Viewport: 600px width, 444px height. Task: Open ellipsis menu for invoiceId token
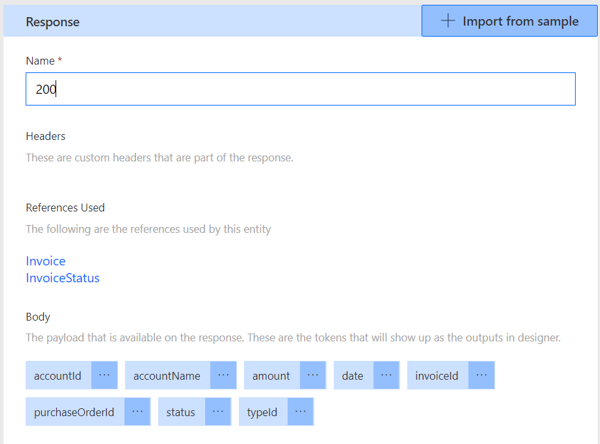coord(481,375)
